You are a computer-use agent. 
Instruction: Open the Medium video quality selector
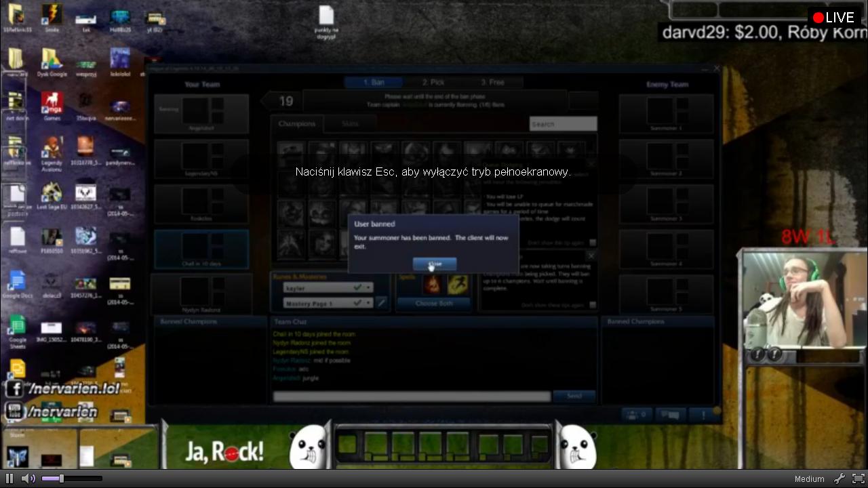coord(809,479)
